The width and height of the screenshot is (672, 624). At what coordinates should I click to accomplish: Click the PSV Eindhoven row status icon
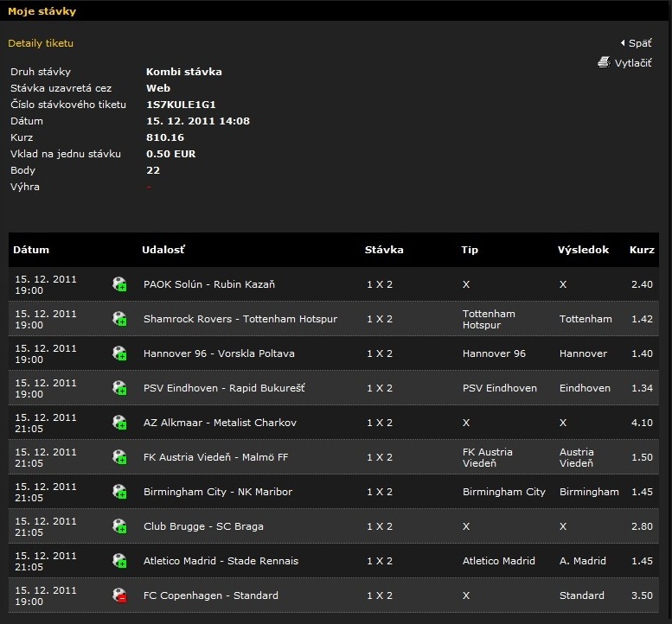[x=119, y=388]
